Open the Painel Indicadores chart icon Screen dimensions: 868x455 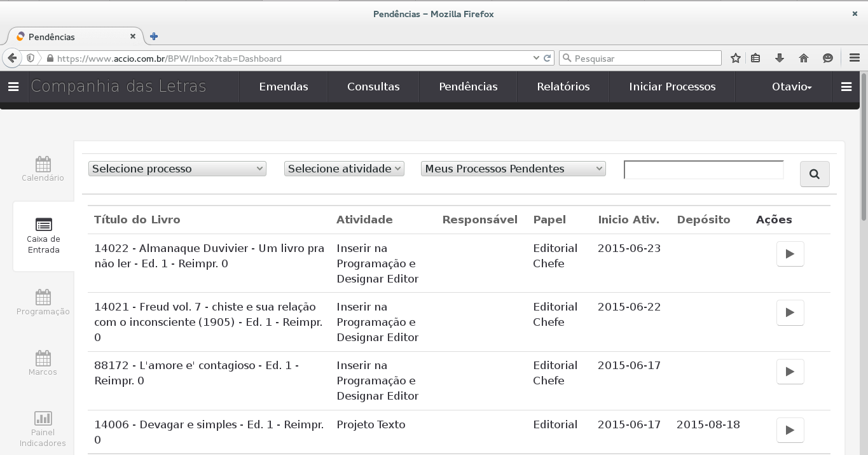coord(43,419)
